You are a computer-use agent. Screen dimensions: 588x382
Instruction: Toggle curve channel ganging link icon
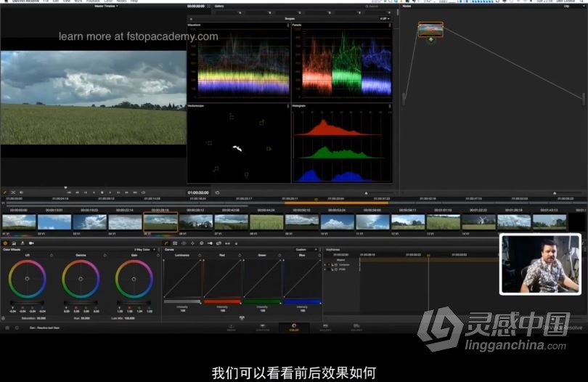(242, 318)
